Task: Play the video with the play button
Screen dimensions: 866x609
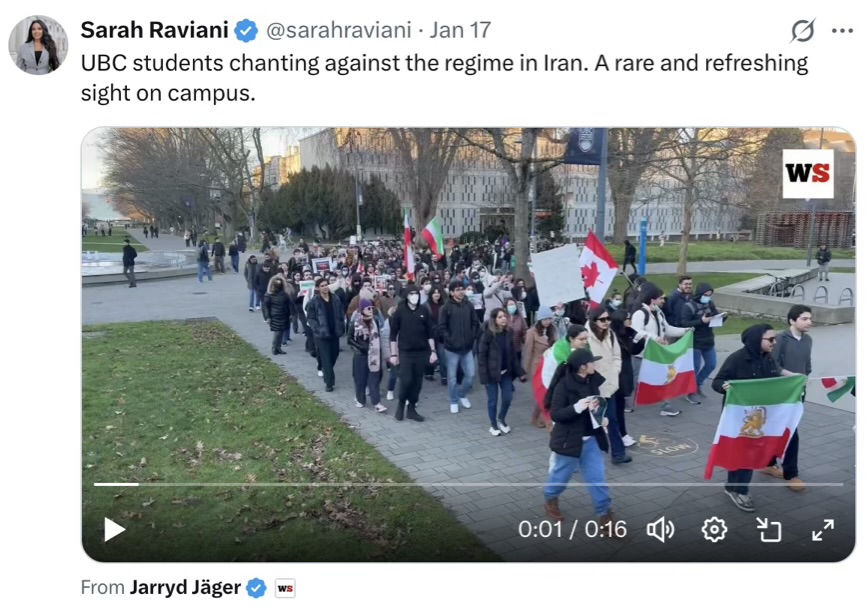Action: point(114,529)
